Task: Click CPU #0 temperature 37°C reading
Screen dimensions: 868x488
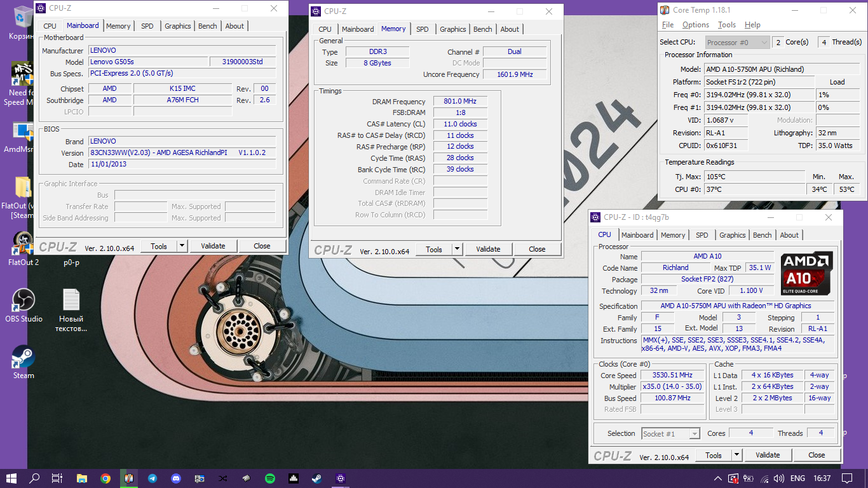Action: point(756,189)
